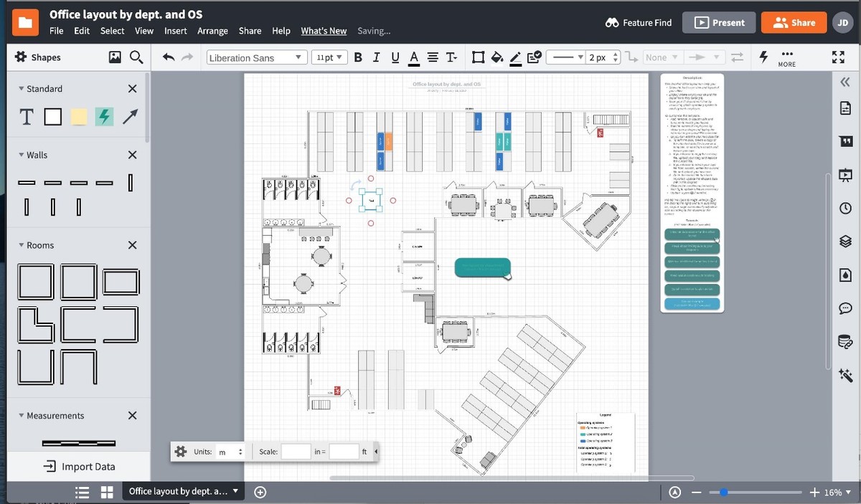
Task: Select the Text shape in Standard
Action: coord(27,116)
